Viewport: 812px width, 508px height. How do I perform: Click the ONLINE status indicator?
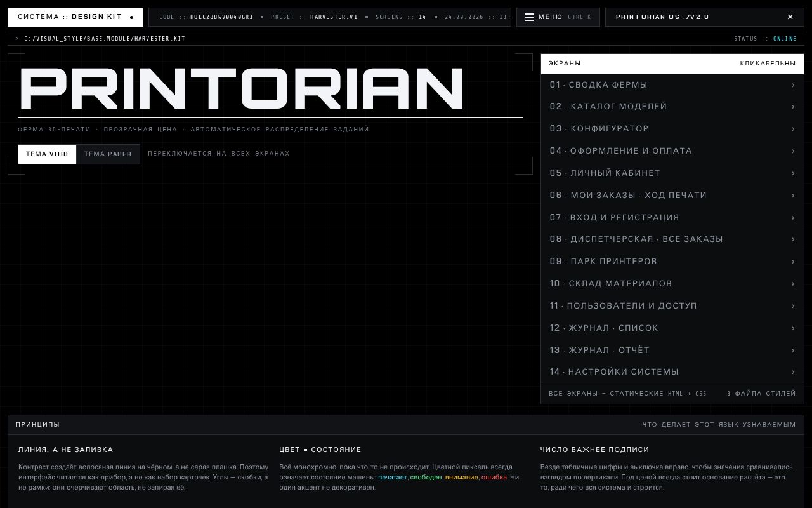(x=785, y=39)
